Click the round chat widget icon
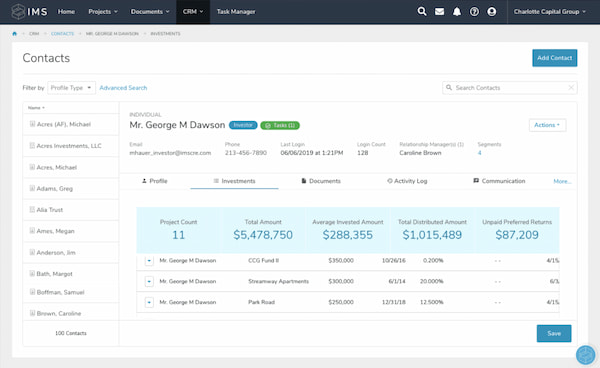600x368 pixels. [x=585, y=355]
